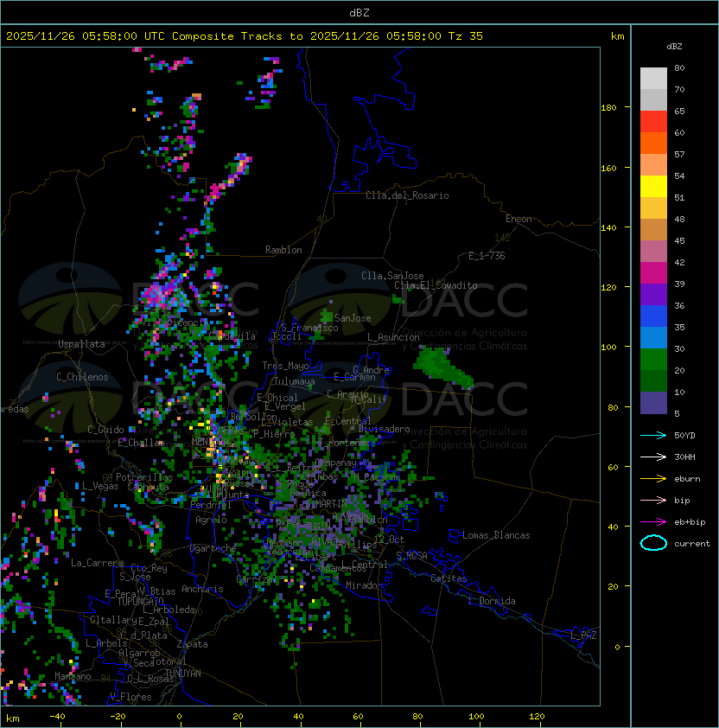Image resolution: width=719 pixels, height=728 pixels.
Task: Click the Catitas place label
Action: (449, 578)
